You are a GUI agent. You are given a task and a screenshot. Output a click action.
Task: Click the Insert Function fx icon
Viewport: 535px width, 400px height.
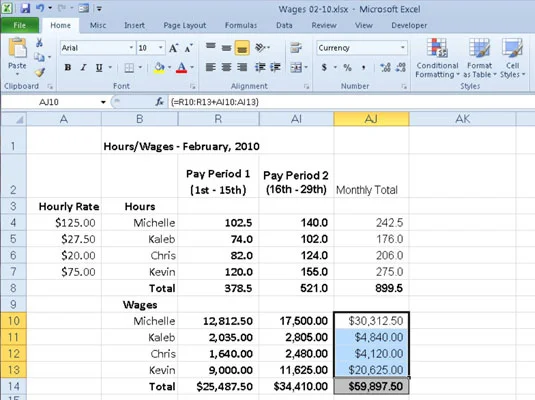click(x=159, y=102)
